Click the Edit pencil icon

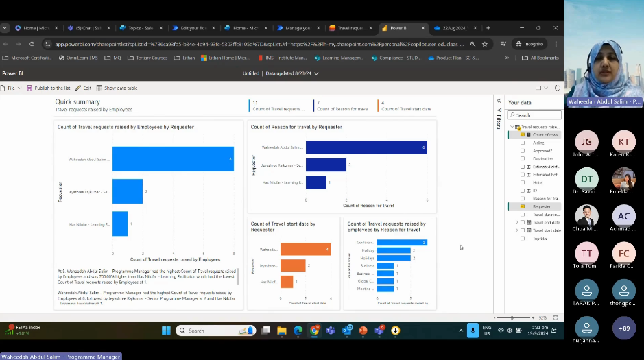click(78, 88)
